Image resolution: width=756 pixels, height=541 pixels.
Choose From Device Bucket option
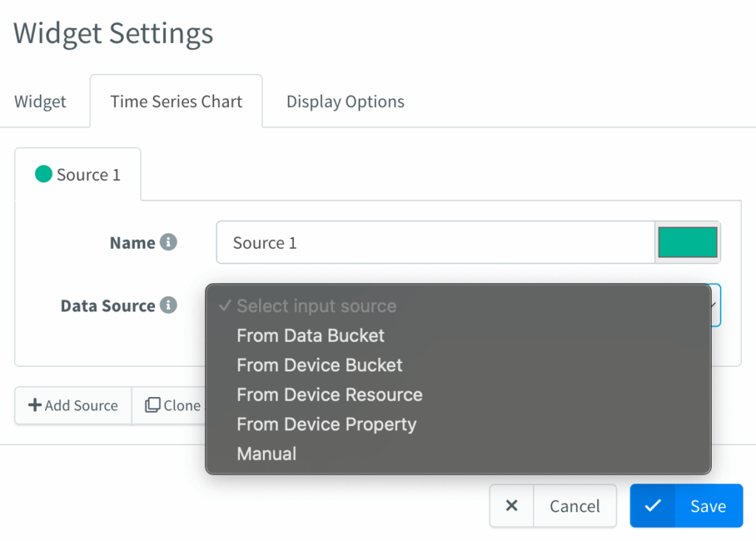click(458, 365)
